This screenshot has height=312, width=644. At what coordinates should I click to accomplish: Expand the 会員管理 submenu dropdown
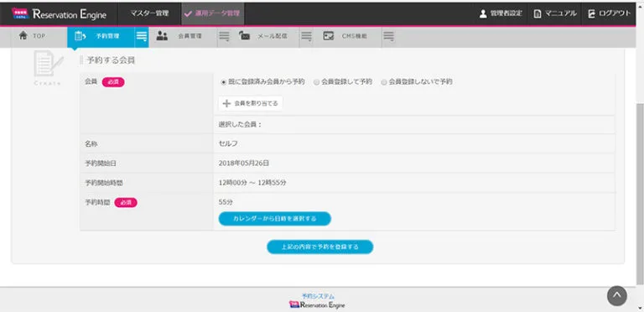point(224,37)
